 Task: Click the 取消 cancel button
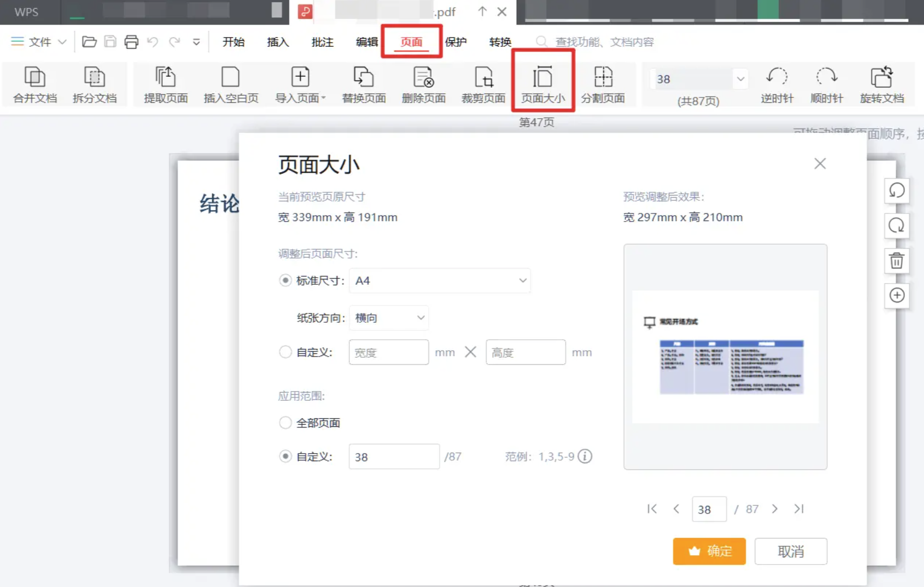pyautogui.click(x=791, y=551)
